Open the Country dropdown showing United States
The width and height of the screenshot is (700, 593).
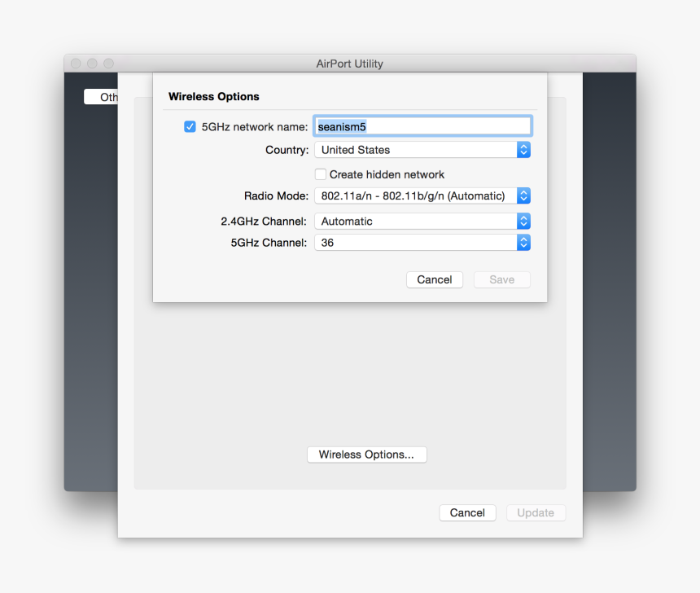(422, 150)
